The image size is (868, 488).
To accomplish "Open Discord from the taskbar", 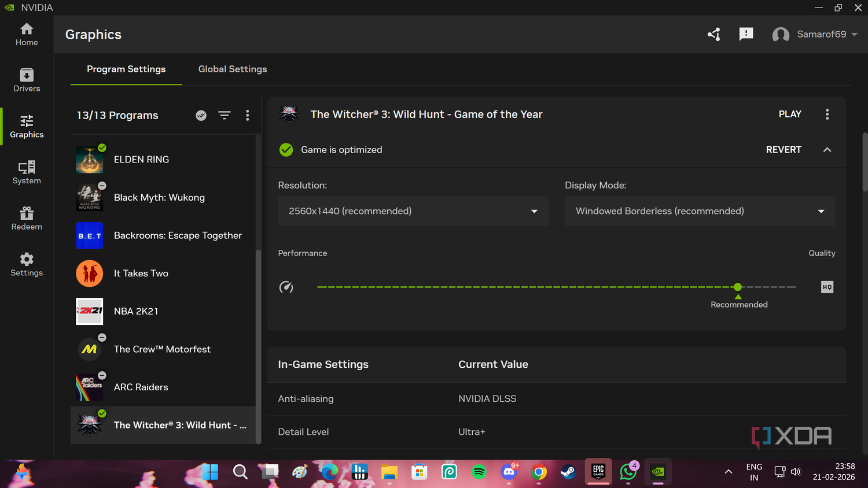I will (x=509, y=472).
